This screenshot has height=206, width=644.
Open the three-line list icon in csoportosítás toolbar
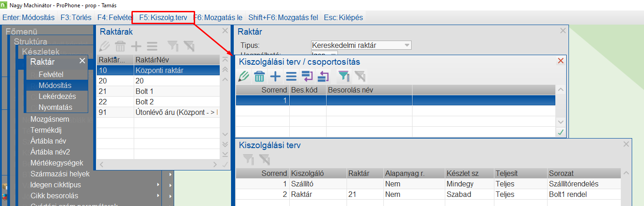[x=291, y=76]
